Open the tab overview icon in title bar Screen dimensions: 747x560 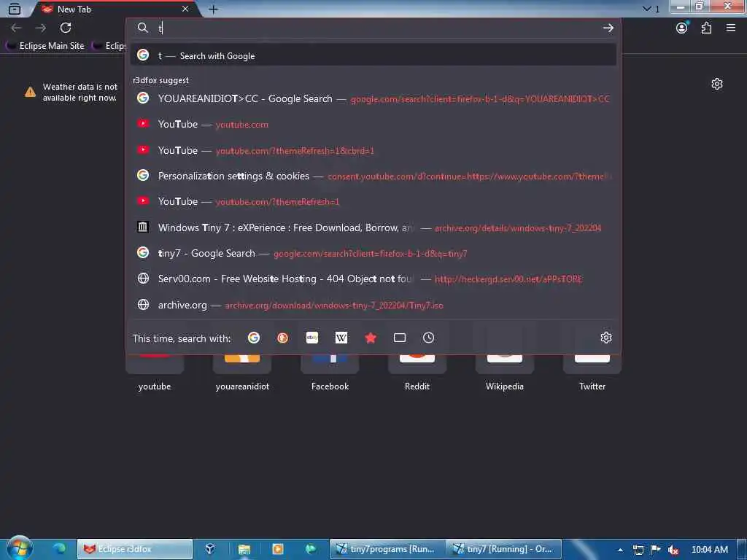[15, 9]
